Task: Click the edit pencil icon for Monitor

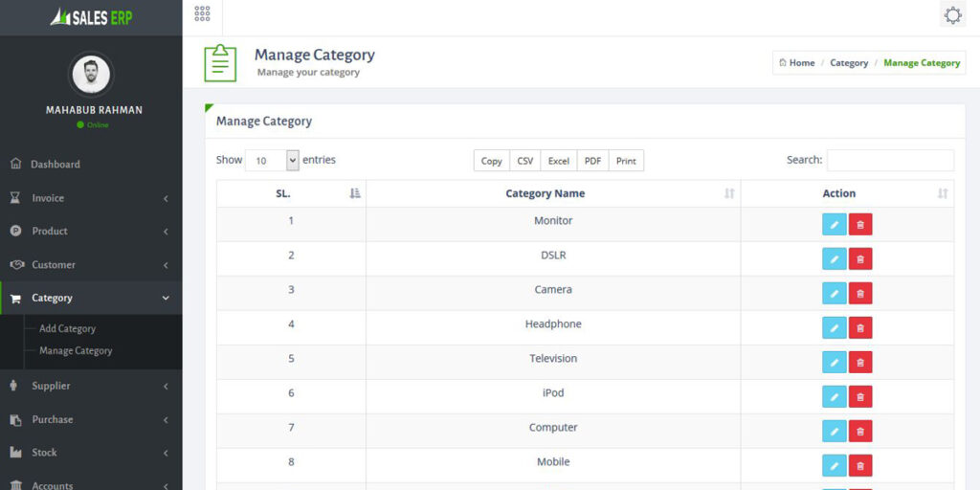Action: (834, 224)
